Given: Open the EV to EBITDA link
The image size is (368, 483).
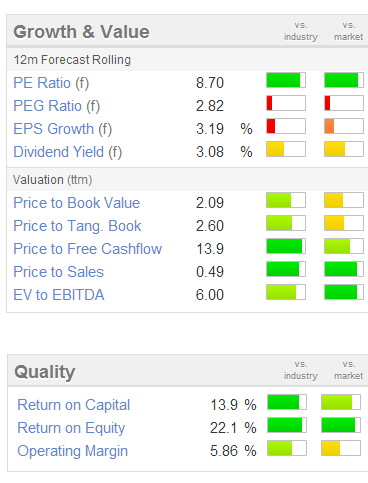Looking at the screenshot, I should pos(59,295).
